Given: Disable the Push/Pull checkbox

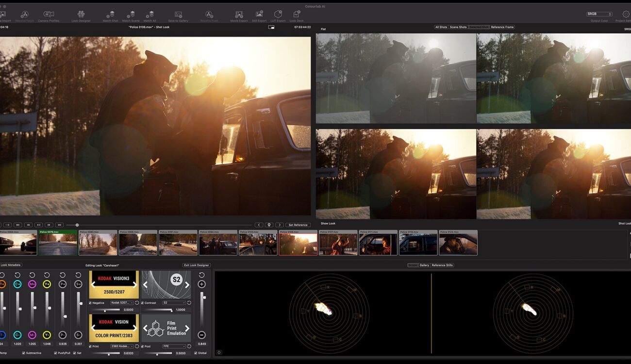Looking at the screenshot, I should 55,353.
